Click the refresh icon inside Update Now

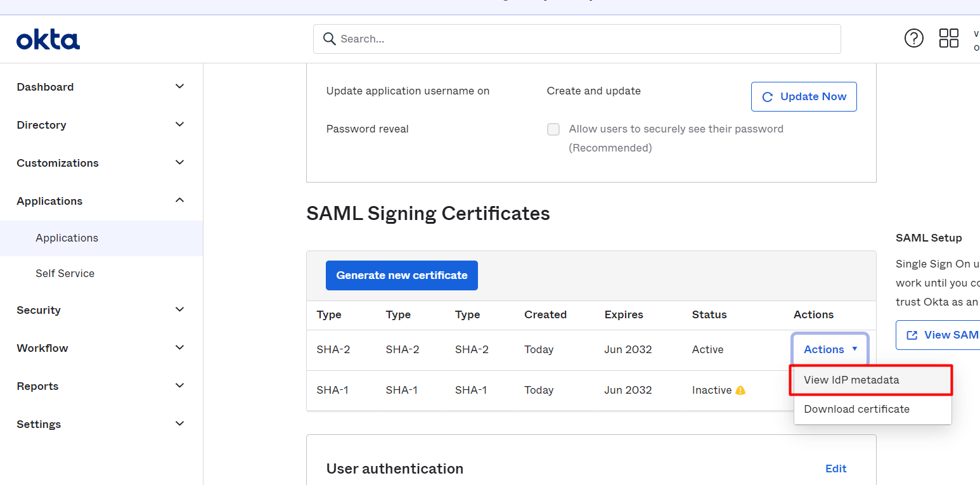[768, 96]
